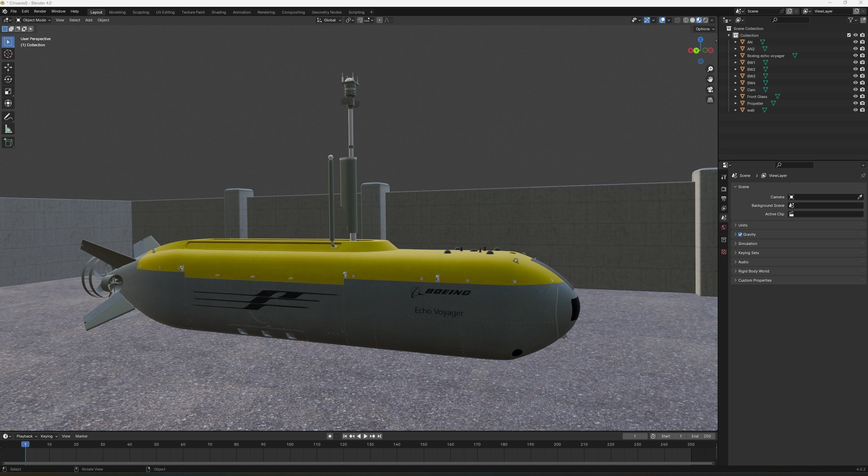This screenshot has height=476, width=868.
Task: Disable rendering of Cam object
Action: click(862, 89)
